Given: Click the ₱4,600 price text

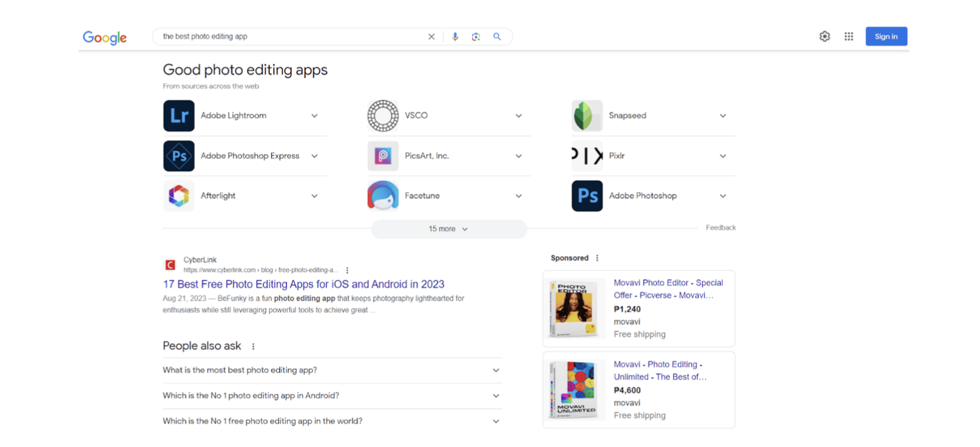Looking at the screenshot, I should [628, 390].
